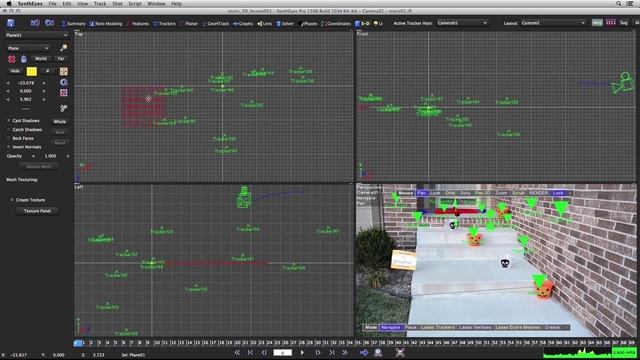The height and width of the screenshot is (360, 640).
Task: Open Layout Custom2 dropdown
Action: (x=553, y=23)
